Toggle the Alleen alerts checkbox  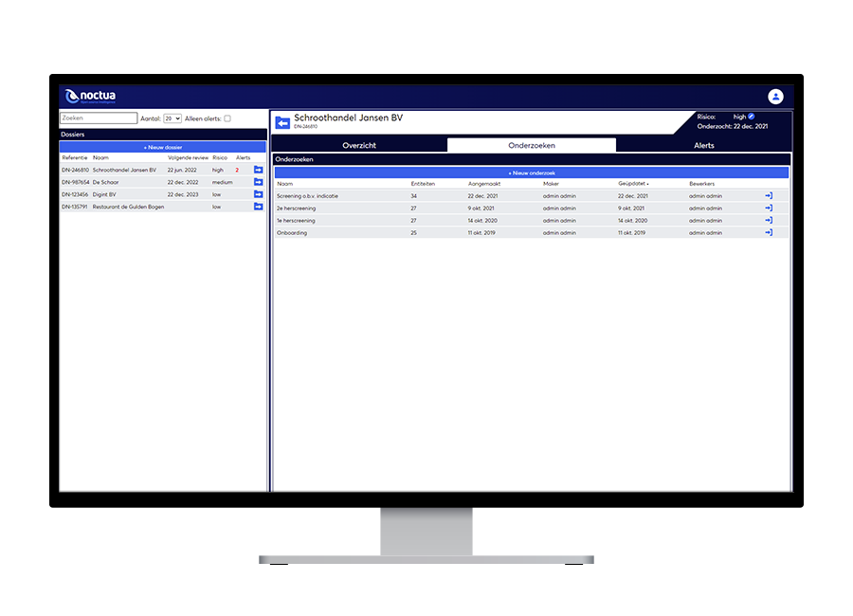click(x=227, y=118)
